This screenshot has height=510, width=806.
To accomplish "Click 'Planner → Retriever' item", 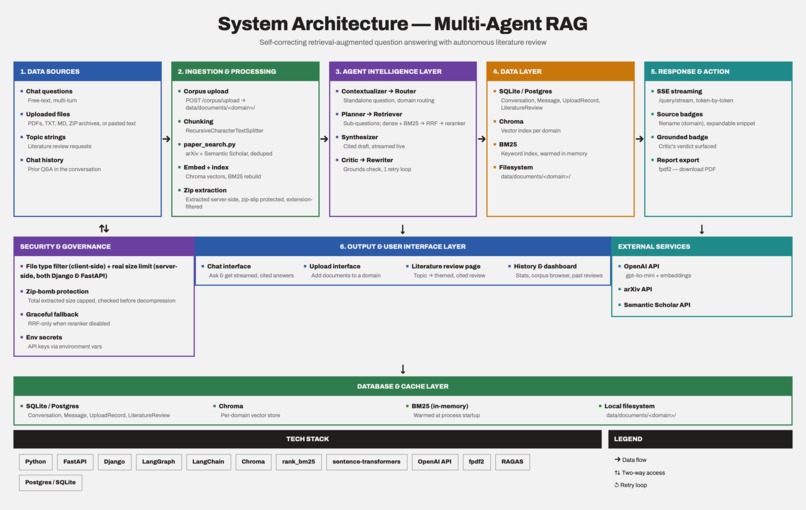I will coord(372,114).
